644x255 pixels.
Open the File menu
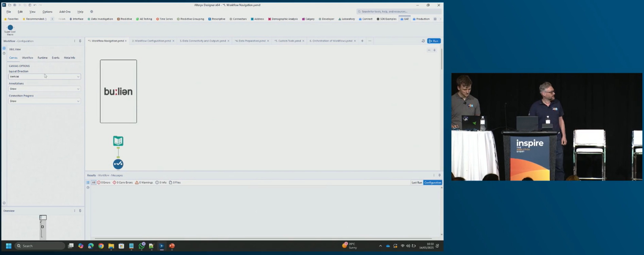click(9, 12)
